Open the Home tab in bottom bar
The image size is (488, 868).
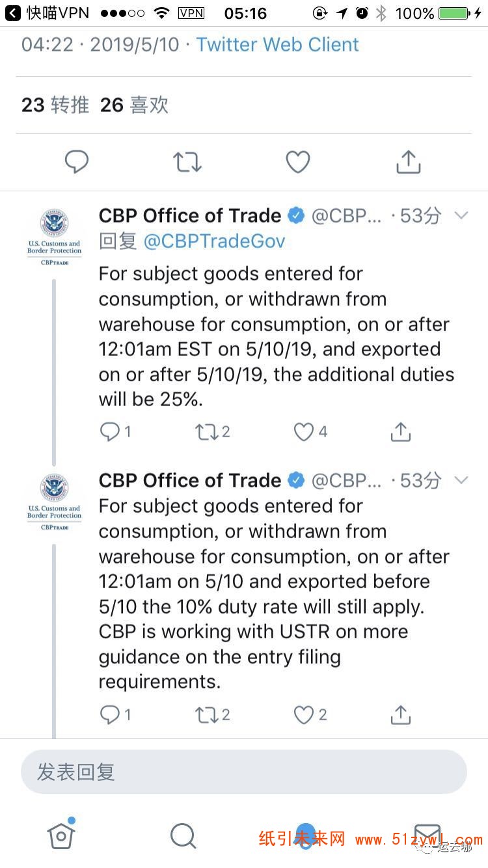click(61, 834)
